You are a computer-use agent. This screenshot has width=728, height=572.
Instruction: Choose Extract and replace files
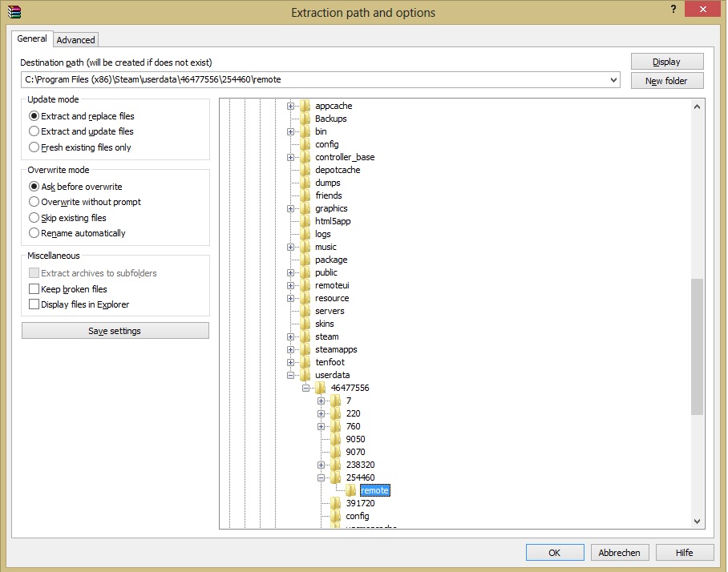tap(82, 116)
